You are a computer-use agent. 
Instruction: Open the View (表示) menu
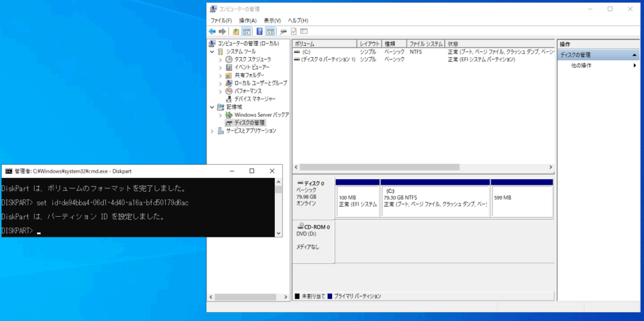coord(272,21)
